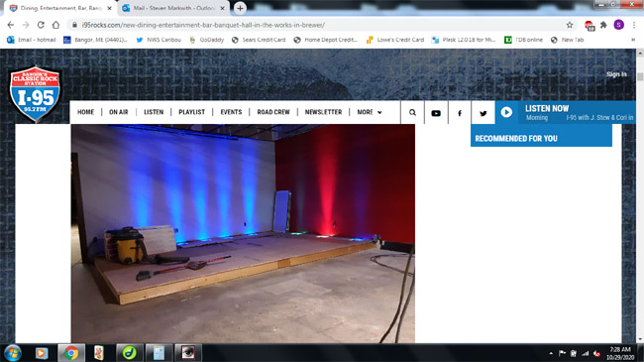Open the NWS Caribou bookmark
Screen dimensions: 644x362
159,40
